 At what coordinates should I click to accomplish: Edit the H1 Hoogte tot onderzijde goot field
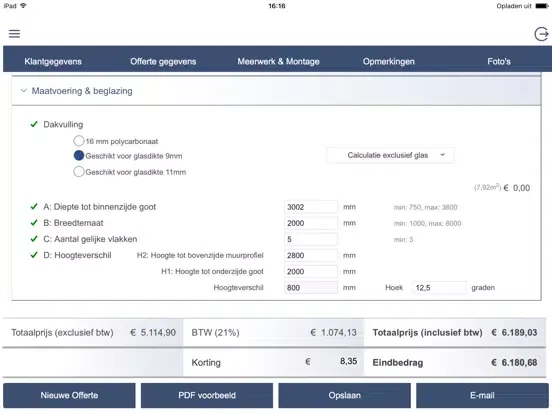click(310, 271)
